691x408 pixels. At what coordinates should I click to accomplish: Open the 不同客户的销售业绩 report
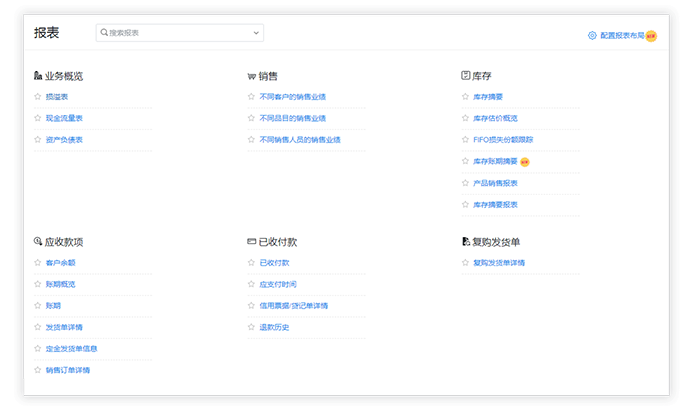(292, 97)
